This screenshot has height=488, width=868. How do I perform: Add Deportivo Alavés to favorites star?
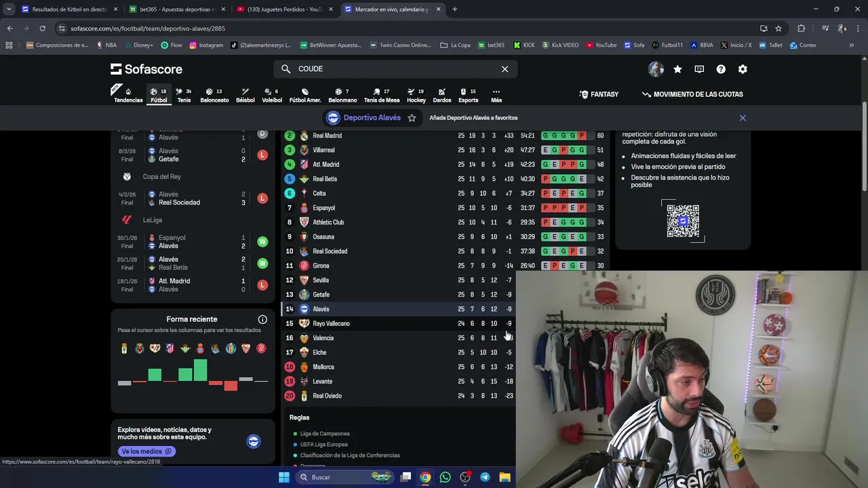point(412,118)
